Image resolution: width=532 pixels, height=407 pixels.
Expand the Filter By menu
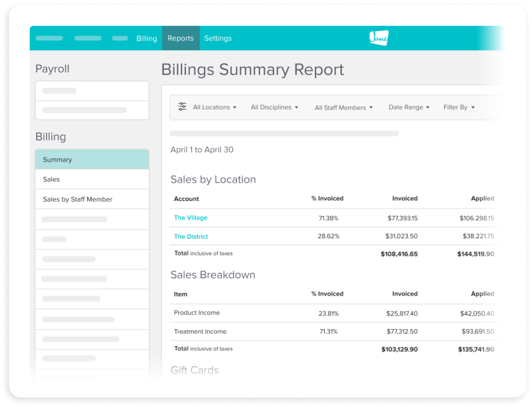pyautogui.click(x=459, y=107)
